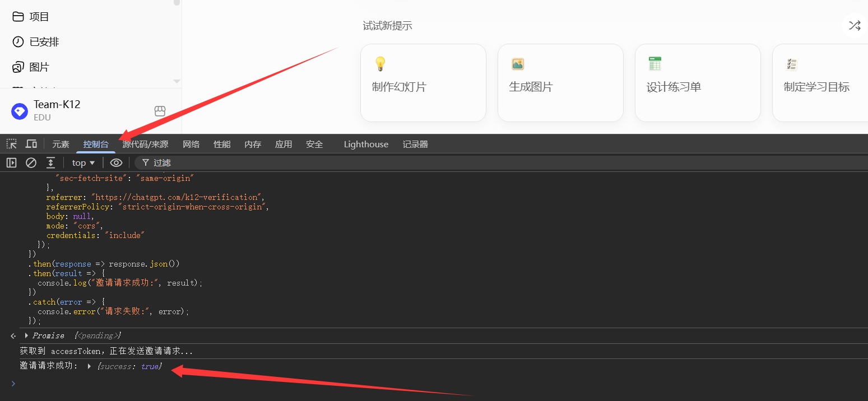
Task: Open the 内存 tab
Action: point(253,144)
